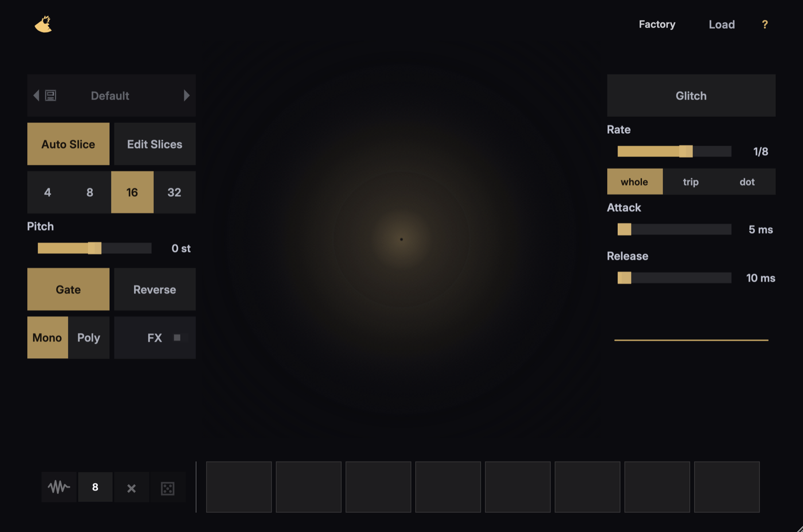Viewport: 803px width, 532px height.
Task: Click the Glitch effect button
Action: 691,96
